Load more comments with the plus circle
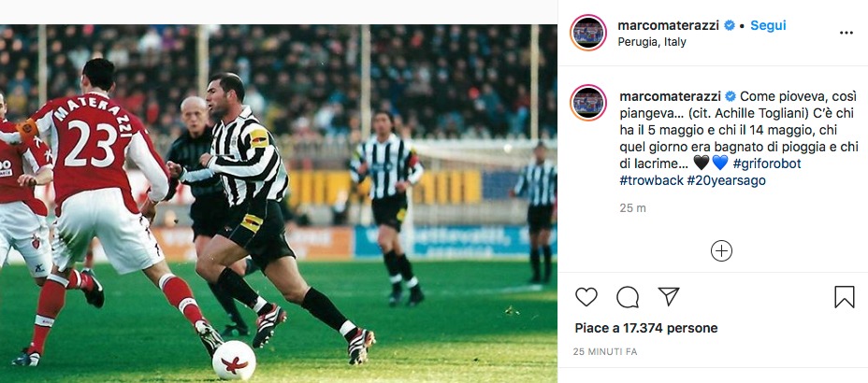The height and width of the screenshot is (383, 868). point(721,250)
